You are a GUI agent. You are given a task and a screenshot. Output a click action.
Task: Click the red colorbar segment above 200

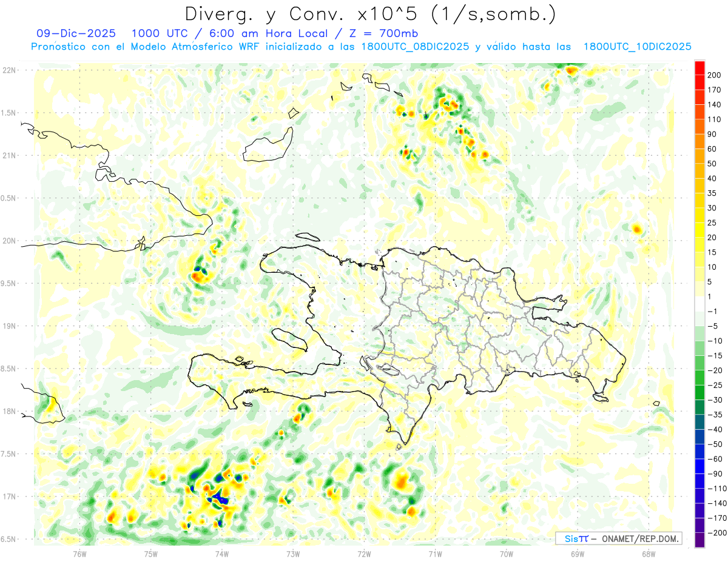699,68
